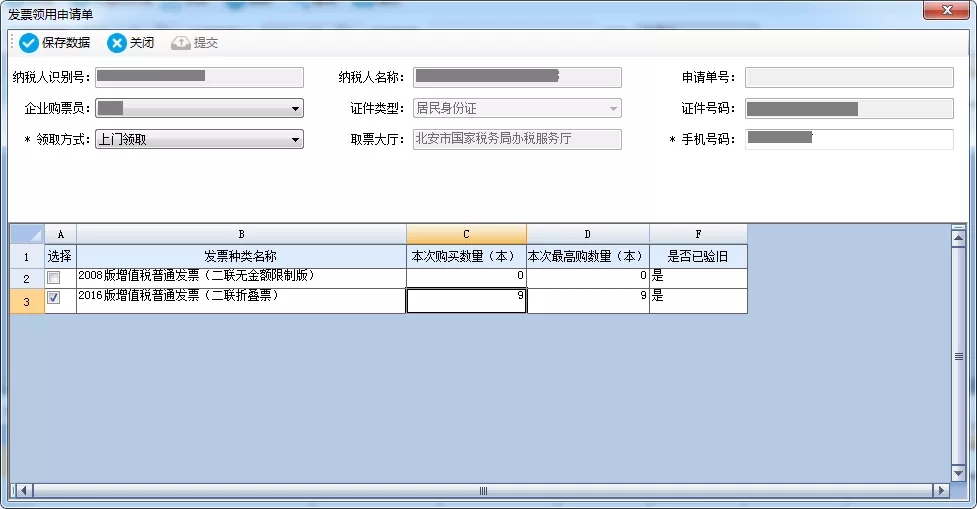Select column header F

698,234
